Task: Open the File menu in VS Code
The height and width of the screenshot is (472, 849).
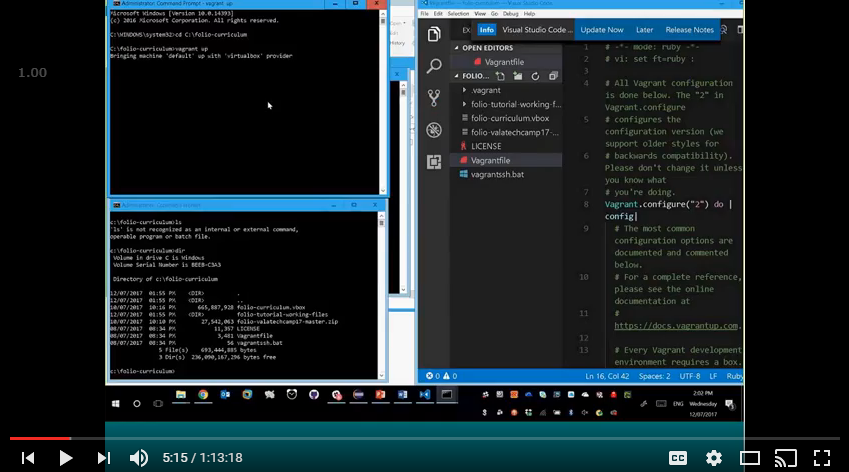Action: 424,14
